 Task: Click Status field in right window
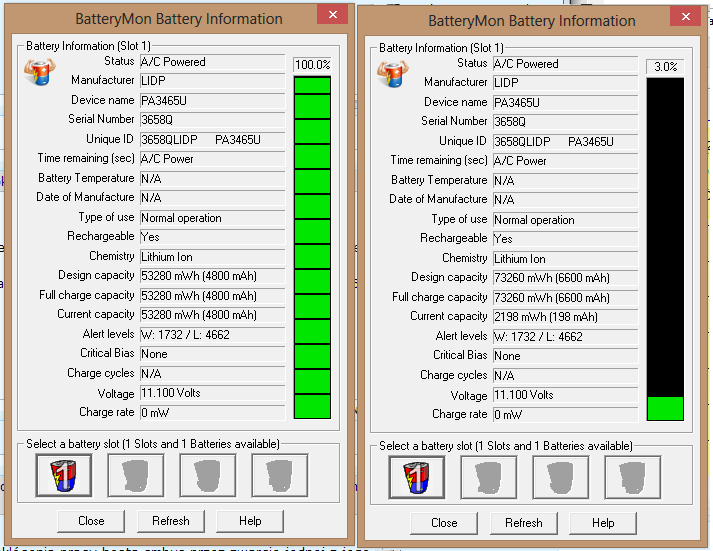(x=565, y=64)
